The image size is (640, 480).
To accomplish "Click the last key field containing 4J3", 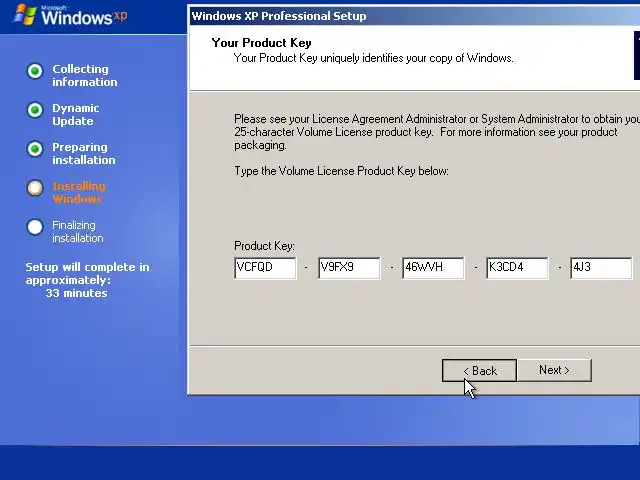I will [602, 268].
